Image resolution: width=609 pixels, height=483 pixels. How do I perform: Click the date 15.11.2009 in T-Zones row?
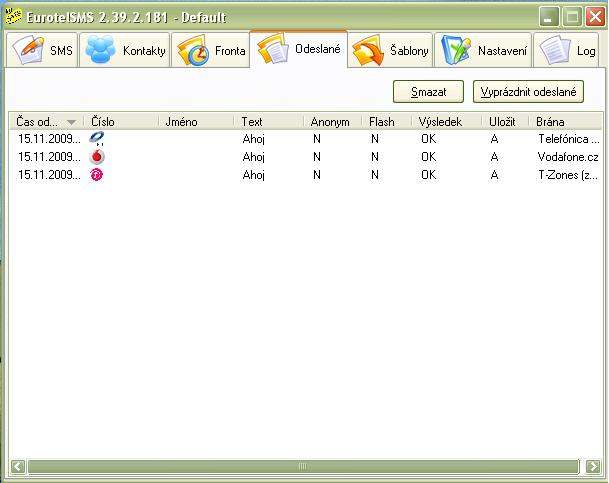[49, 175]
